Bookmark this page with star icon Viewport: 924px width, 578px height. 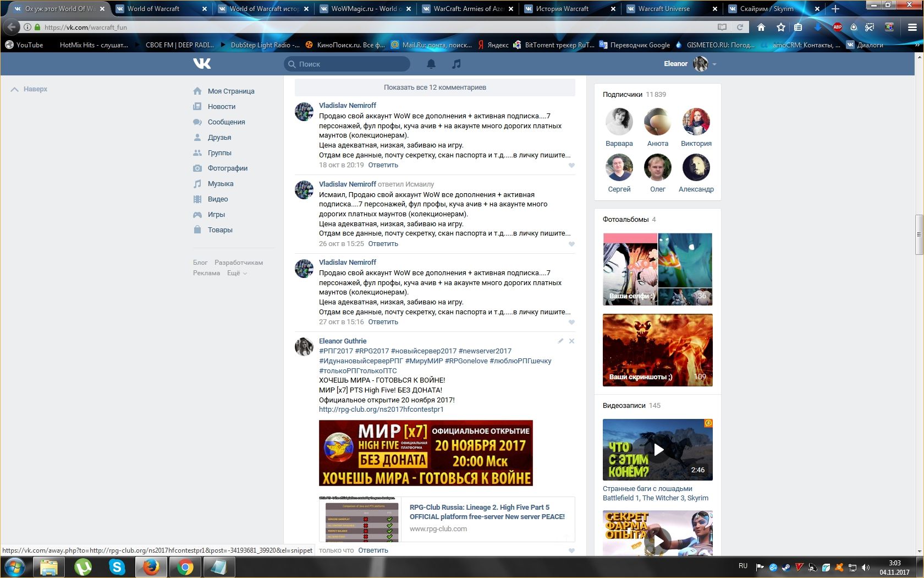tap(780, 27)
